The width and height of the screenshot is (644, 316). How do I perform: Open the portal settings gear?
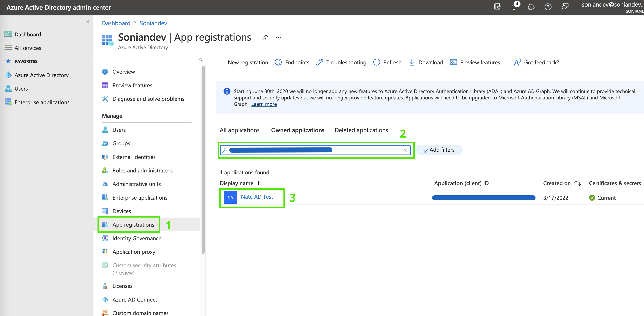[x=531, y=7]
